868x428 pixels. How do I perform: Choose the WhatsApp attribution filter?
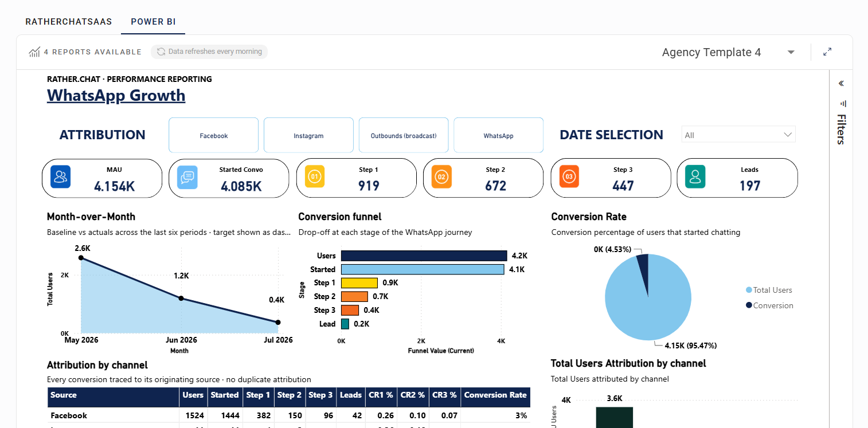click(498, 135)
